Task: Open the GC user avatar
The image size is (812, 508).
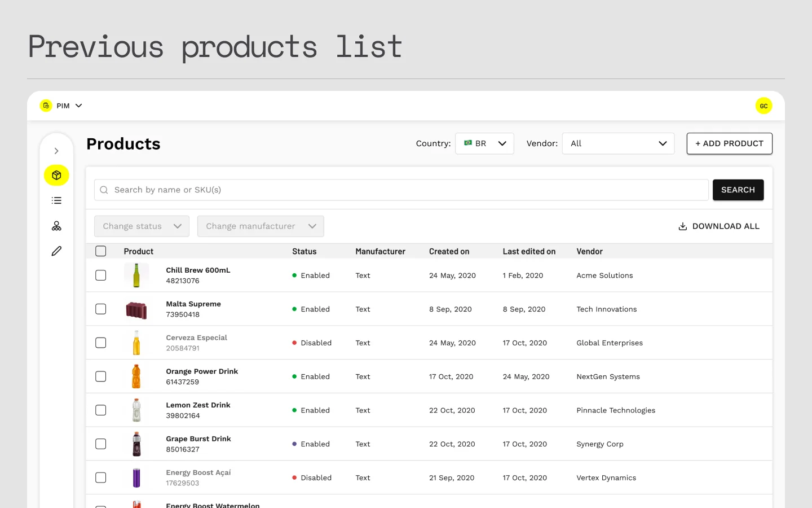Action: click(x=764, y=106)
